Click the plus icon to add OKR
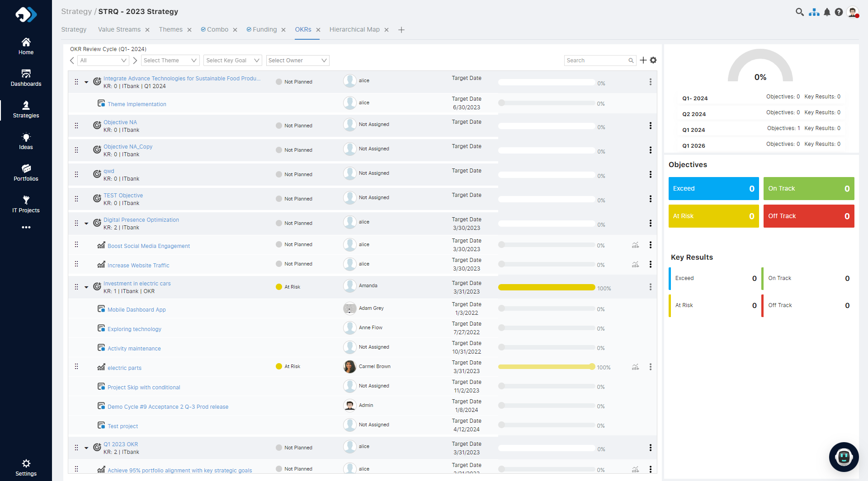Viewport: 868px width, 481px height. (643, 60)
